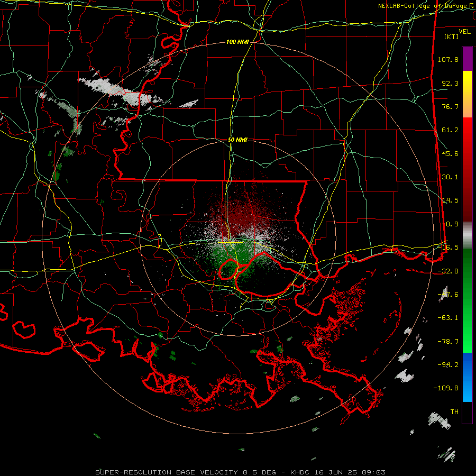Click the -109.8 velocity scale value

446,388
